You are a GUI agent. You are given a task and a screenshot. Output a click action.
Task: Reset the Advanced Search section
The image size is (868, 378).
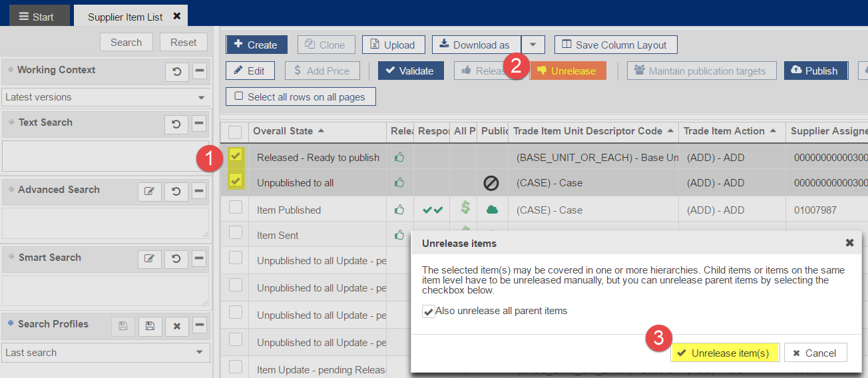coord(176,192)
